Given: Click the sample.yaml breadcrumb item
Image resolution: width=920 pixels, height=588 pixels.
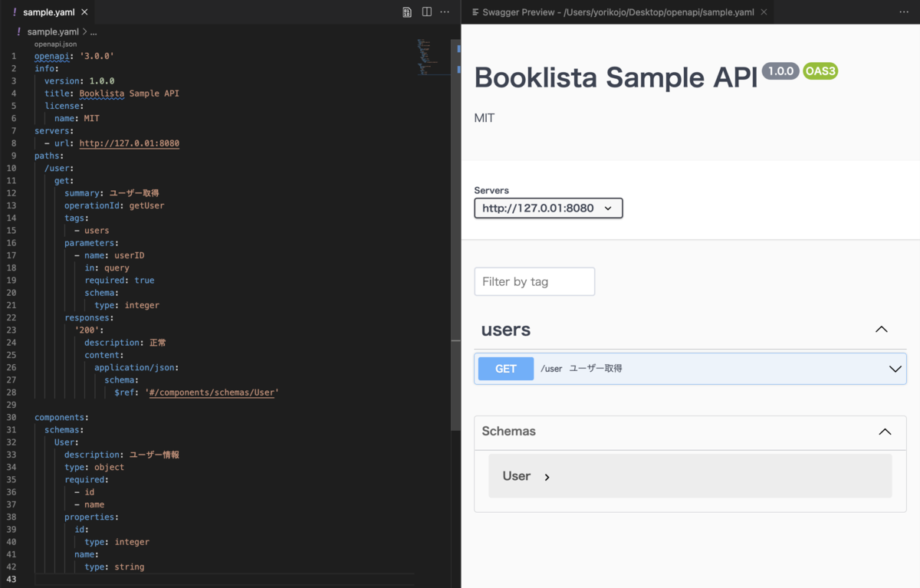Looking at the screenshot, I should point(53,32).
